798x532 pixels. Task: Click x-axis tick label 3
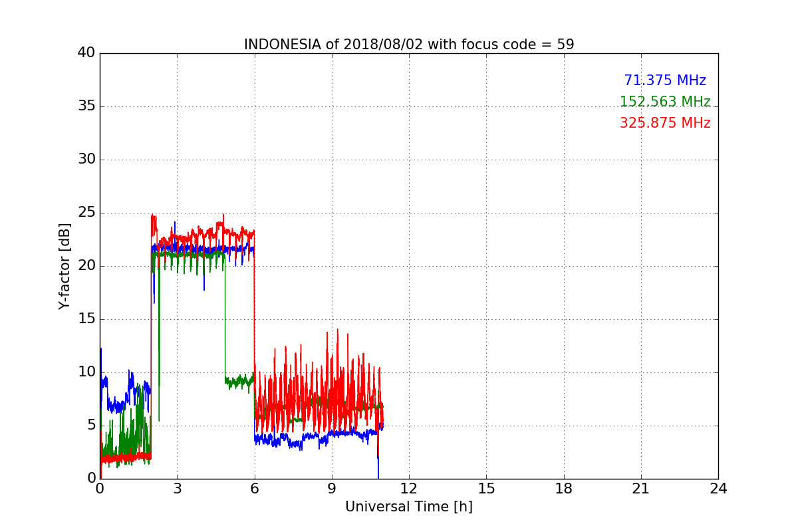click(177, 489)
